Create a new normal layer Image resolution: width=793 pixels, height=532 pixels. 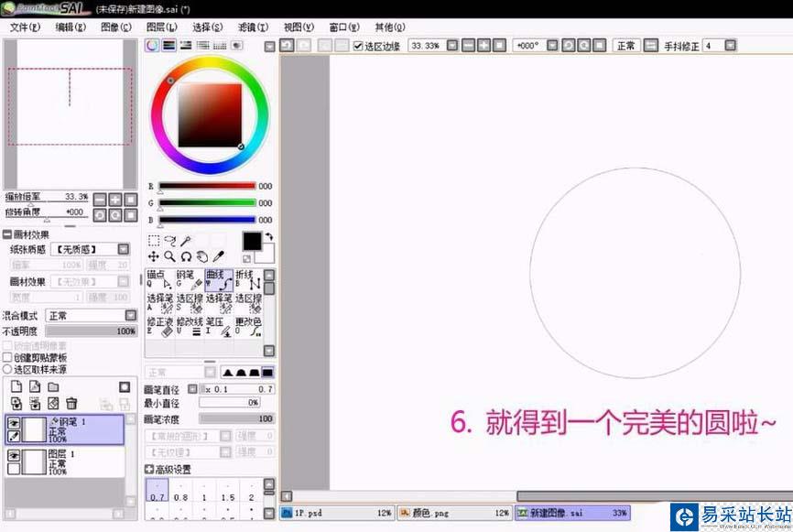tap(16, 386)
